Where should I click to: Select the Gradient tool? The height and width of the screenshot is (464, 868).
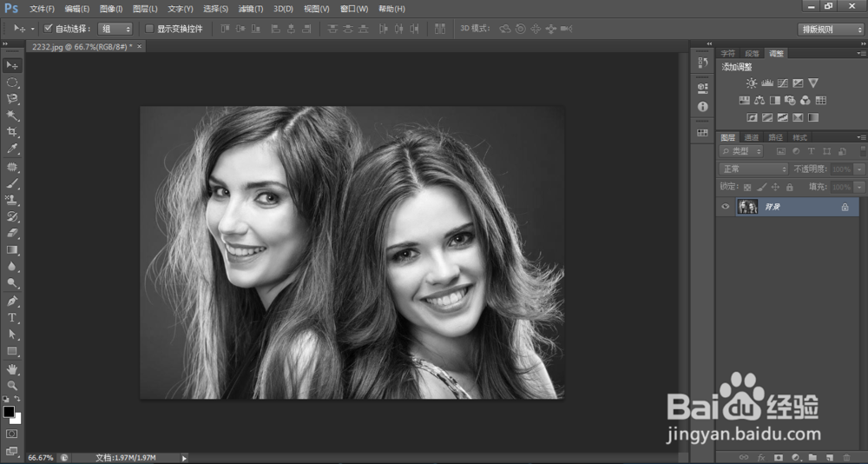[12, 250]
